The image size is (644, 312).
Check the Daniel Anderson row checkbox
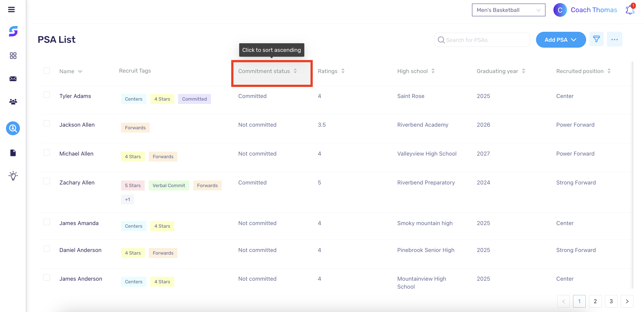[x=47, y=248]
